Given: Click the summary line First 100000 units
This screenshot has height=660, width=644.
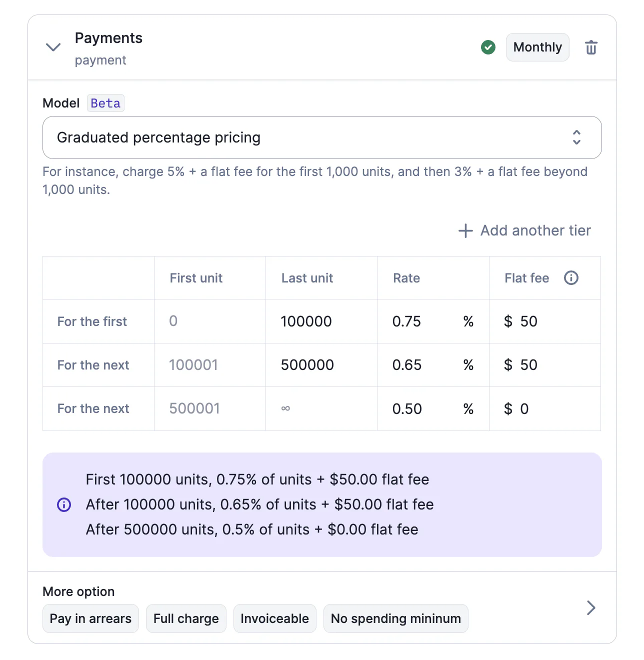Looking at the screenshot, I should (257, 479).
